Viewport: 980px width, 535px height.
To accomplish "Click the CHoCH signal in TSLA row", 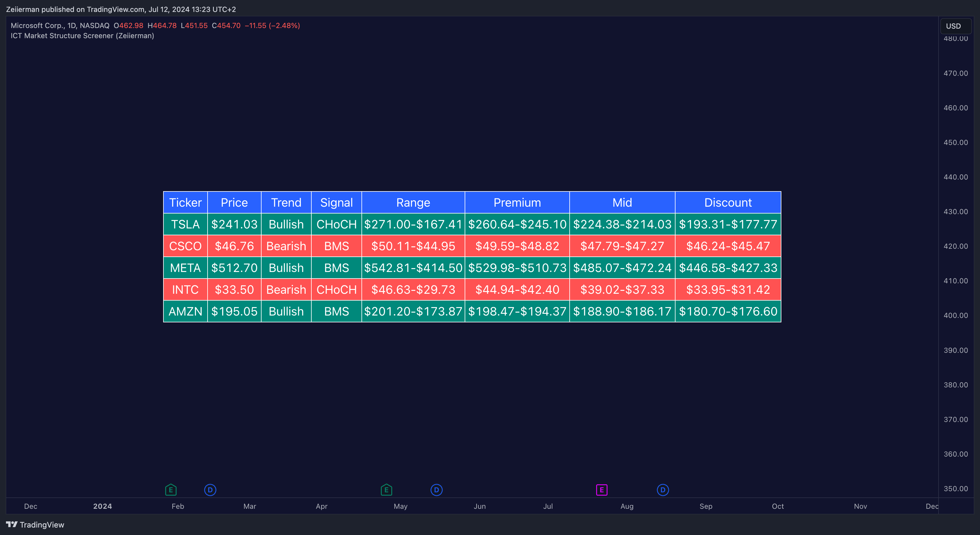I will click(x=336, y=224).
